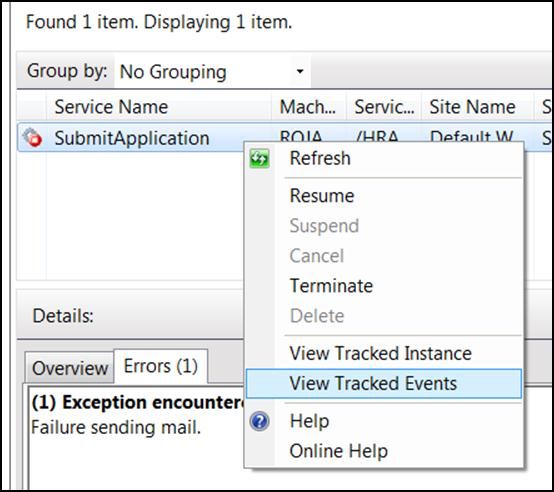This screenshot has height=492, width=554.
Task: Switch to the Overview tab
Action: click(x=70, y=368)
